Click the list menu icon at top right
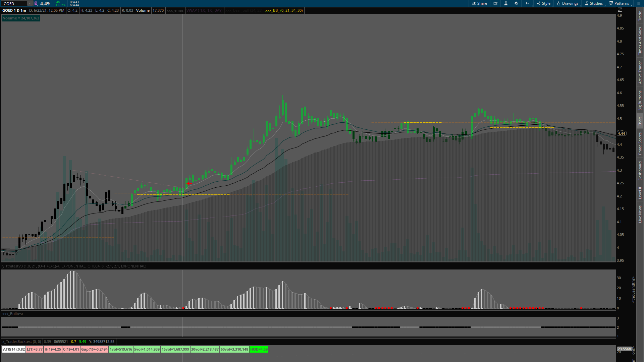644x362 pixels. [638, 3]
